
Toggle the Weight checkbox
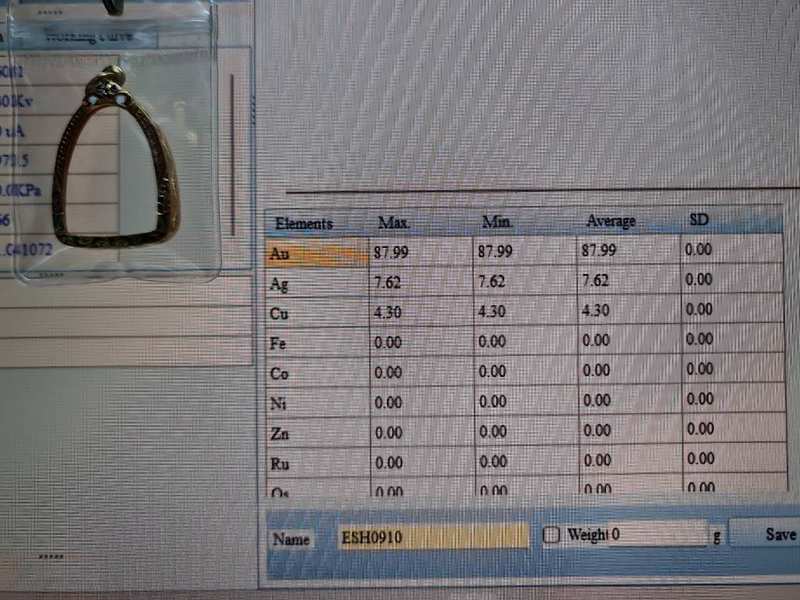[551, 535]
